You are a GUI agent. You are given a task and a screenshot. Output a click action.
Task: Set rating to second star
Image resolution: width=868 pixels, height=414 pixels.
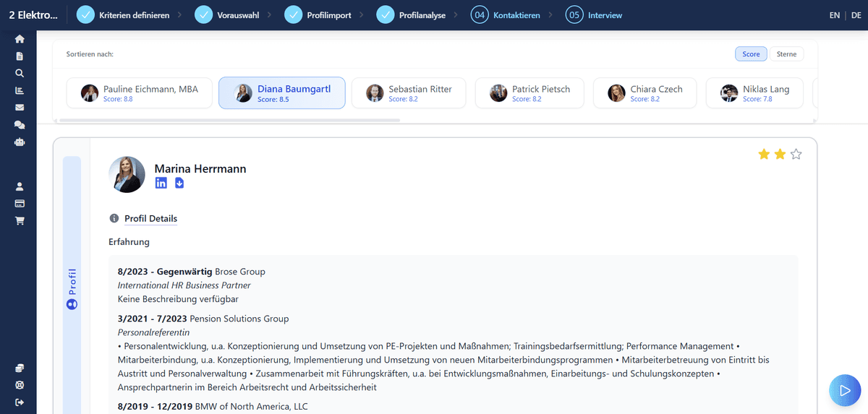[780, 154]
